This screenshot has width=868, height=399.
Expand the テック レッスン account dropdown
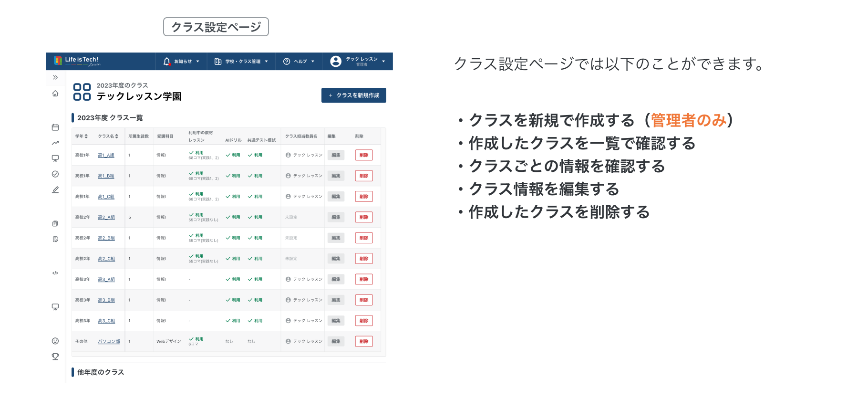click(358, 62)
